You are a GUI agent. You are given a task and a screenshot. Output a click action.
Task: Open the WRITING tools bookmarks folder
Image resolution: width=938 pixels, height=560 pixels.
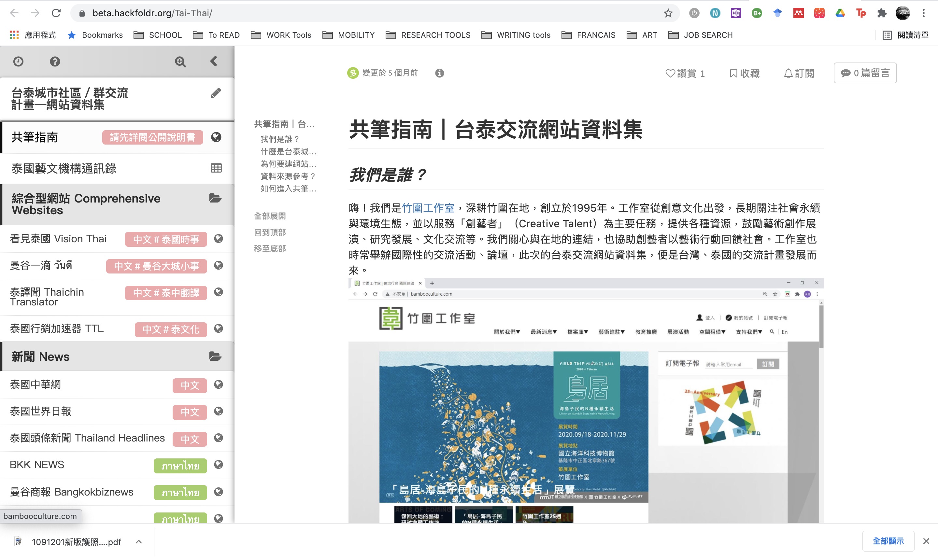tap(516, 35)
